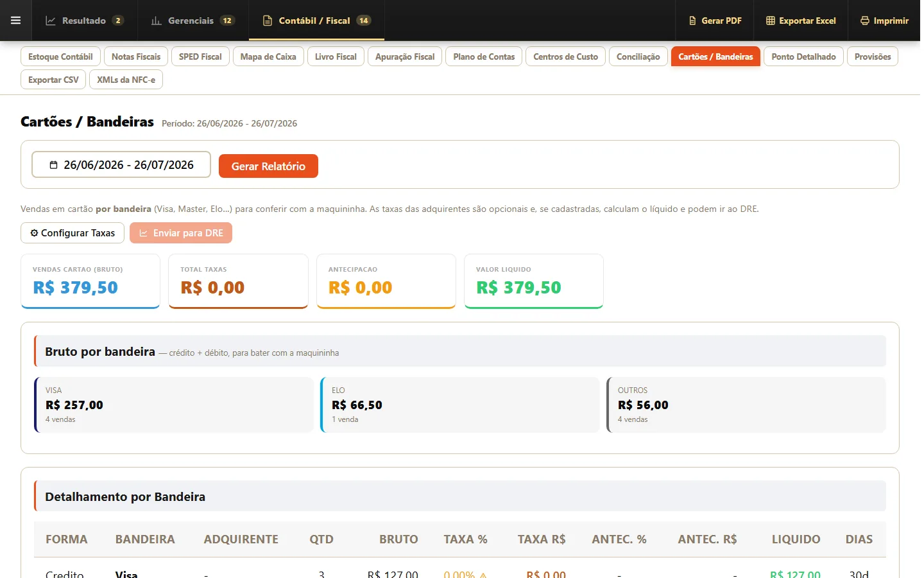Open the Apuração Fiscal report
Viewport: 924px width, 578px height.
(405, 57)
